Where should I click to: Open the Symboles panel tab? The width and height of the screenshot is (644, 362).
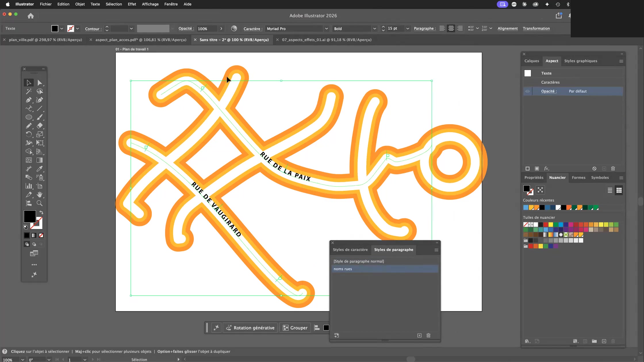click(x=600, y=178)
